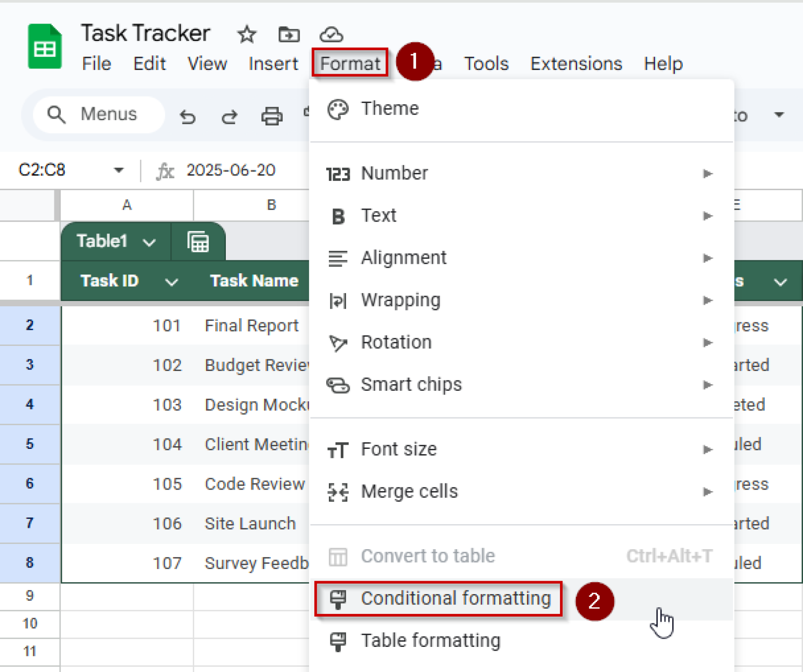Redo the last action

pos(229,117)
